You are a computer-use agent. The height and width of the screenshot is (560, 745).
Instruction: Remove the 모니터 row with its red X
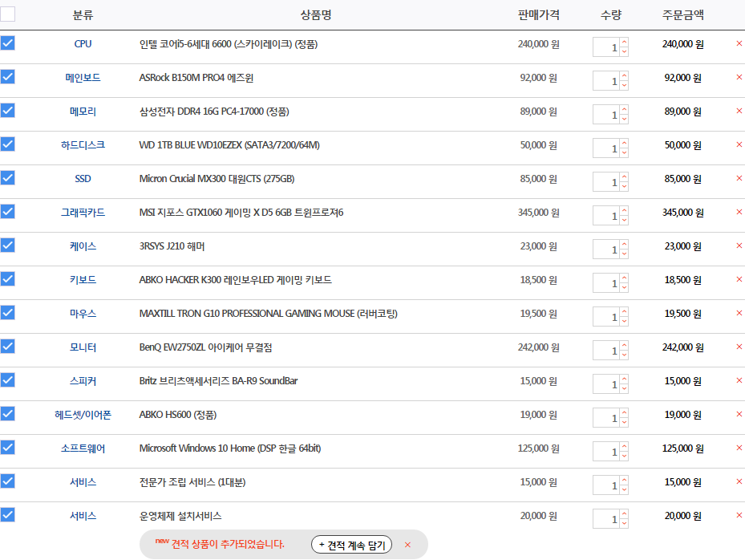coord(739,347)
